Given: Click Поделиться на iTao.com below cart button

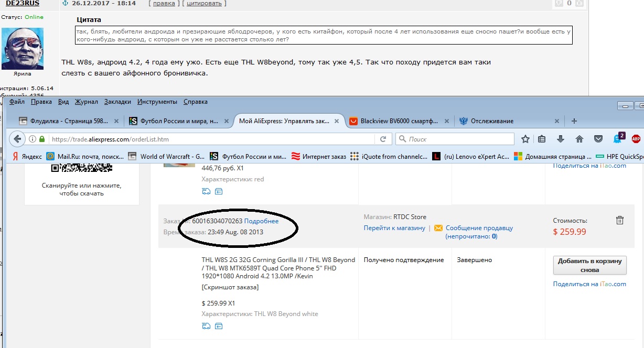Looking at the screenshot, I should [x=589, y=284].
